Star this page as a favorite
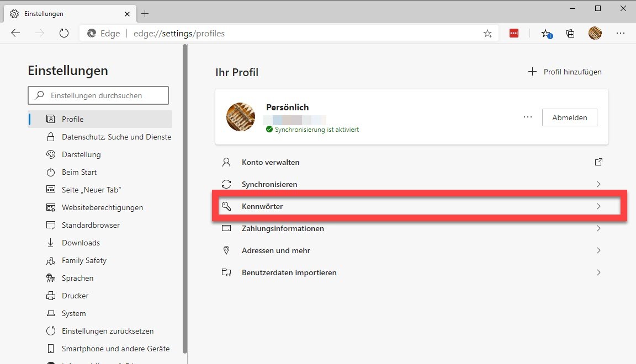Screen dimensions: 636x364 pos(487,34)
